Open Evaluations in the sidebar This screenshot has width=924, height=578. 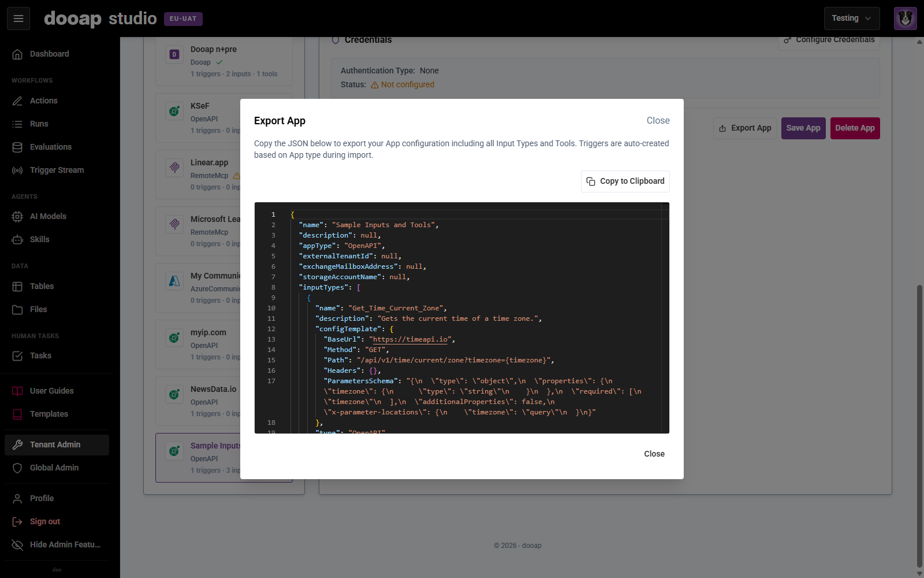[x=57, y=147]
